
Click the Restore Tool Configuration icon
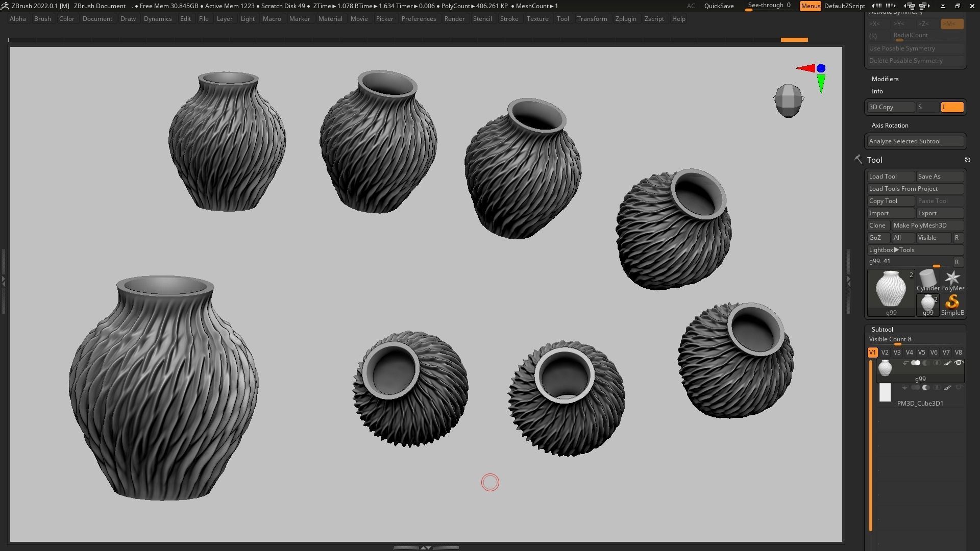(x=967, y=160)
